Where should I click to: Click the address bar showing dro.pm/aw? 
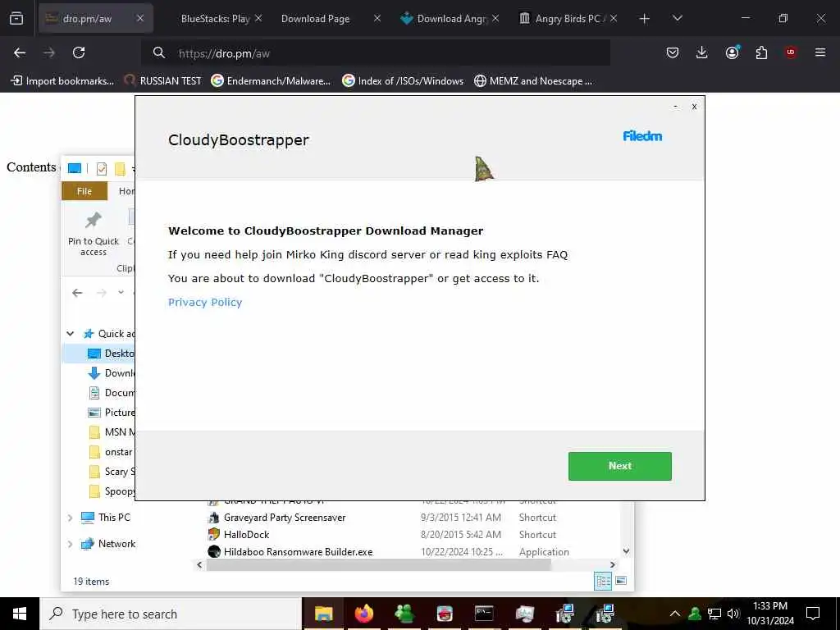[x=375, y=53]
